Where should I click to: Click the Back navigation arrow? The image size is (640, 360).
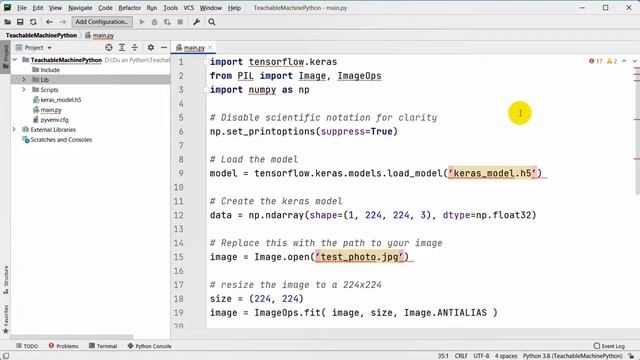pyautogui.click(x=49, y=22)
